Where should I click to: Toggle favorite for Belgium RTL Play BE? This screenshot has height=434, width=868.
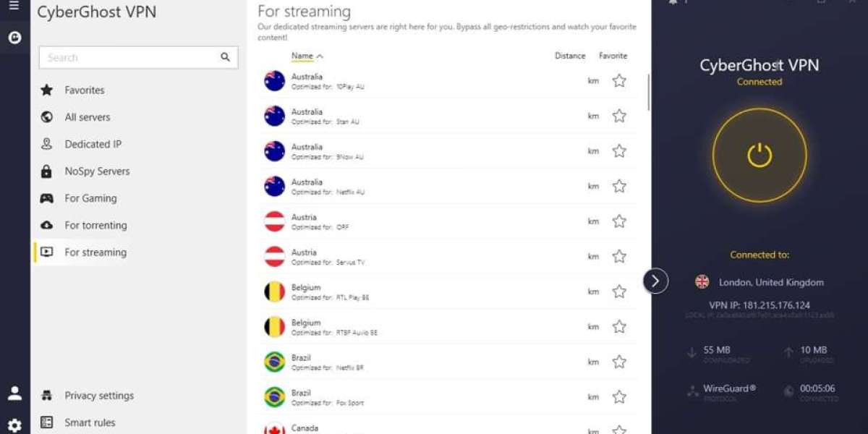tap(619, 292)
